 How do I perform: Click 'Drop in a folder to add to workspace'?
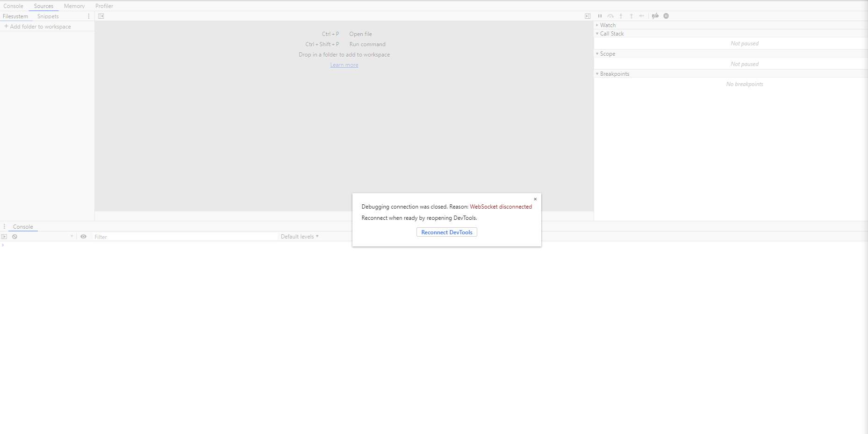[344, 55]
